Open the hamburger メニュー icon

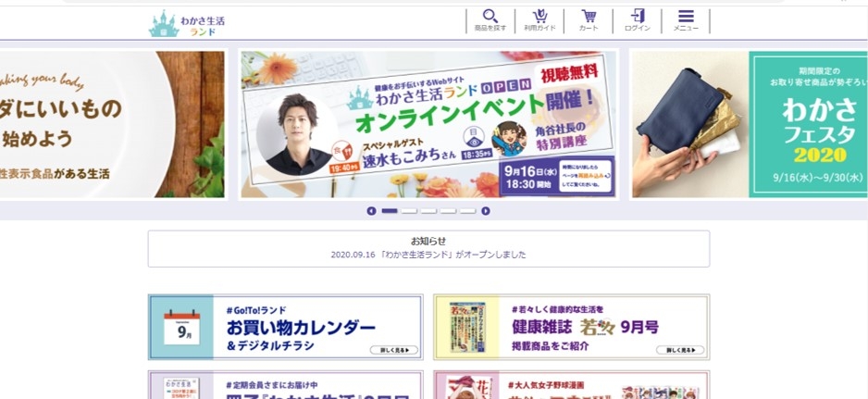686,20
